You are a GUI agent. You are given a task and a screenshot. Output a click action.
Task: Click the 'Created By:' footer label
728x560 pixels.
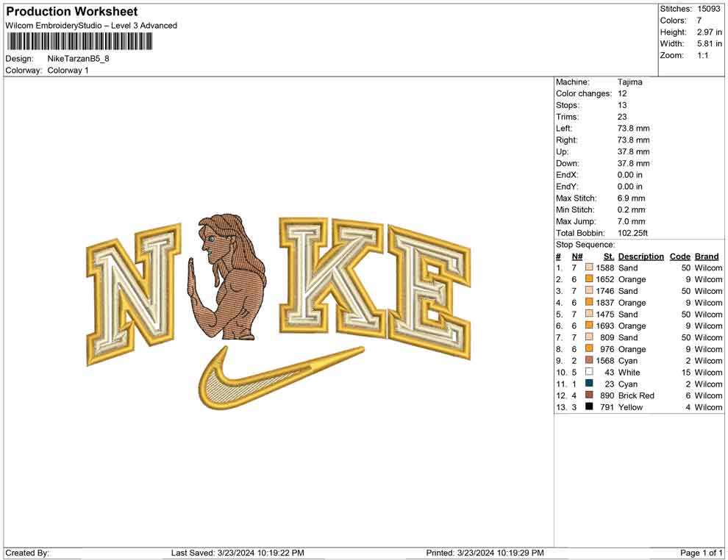[27, 553]
